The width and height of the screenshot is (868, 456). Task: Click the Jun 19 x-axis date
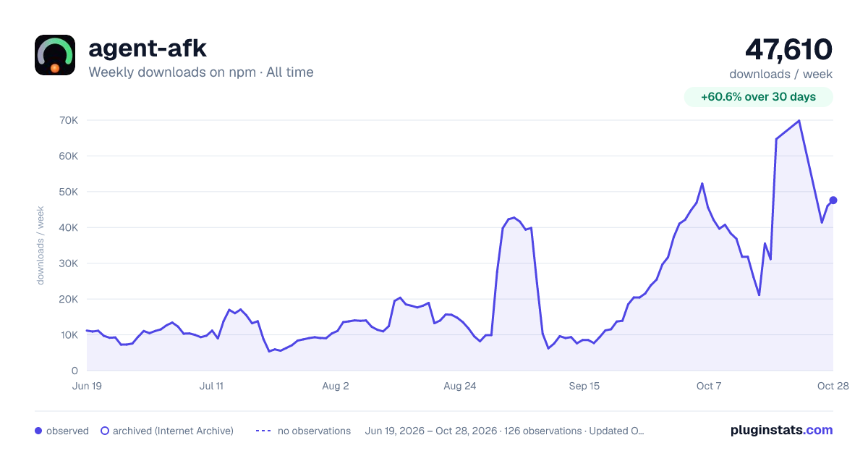pyautogui.click(x=87, y=386)
